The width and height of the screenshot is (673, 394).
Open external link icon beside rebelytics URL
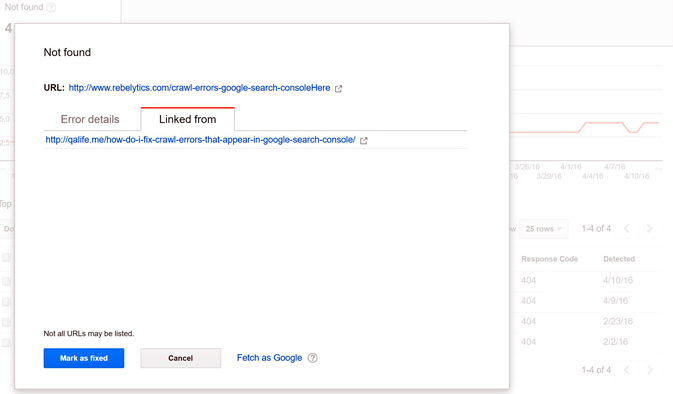pyautogui.click(x=338, y=88)
